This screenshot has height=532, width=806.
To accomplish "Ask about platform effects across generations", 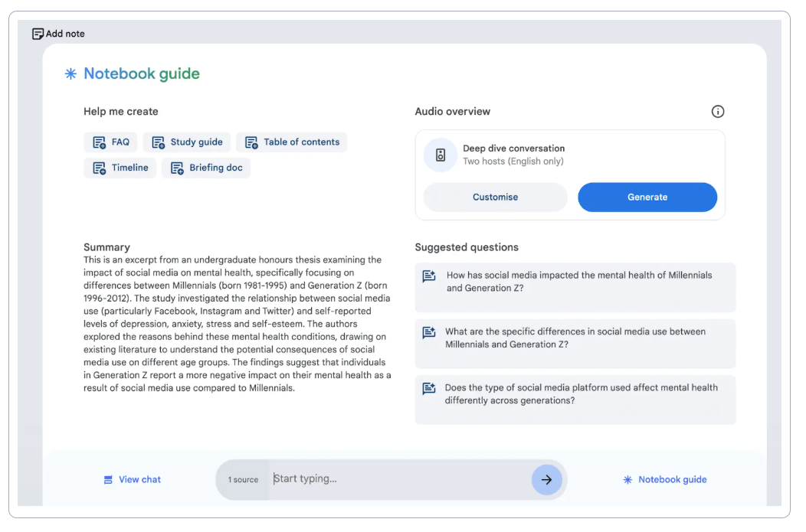I will point(575,393).
